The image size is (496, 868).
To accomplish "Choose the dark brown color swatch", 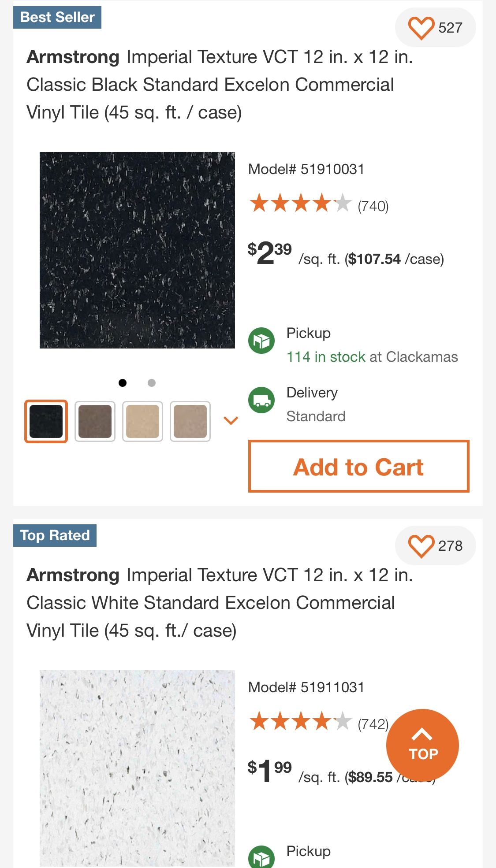I will [x=95, y=421].
